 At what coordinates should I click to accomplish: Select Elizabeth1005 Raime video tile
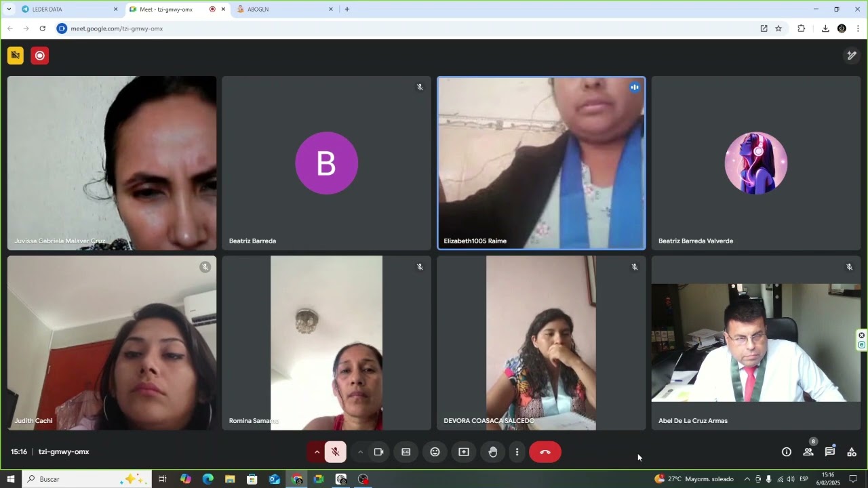541,163
